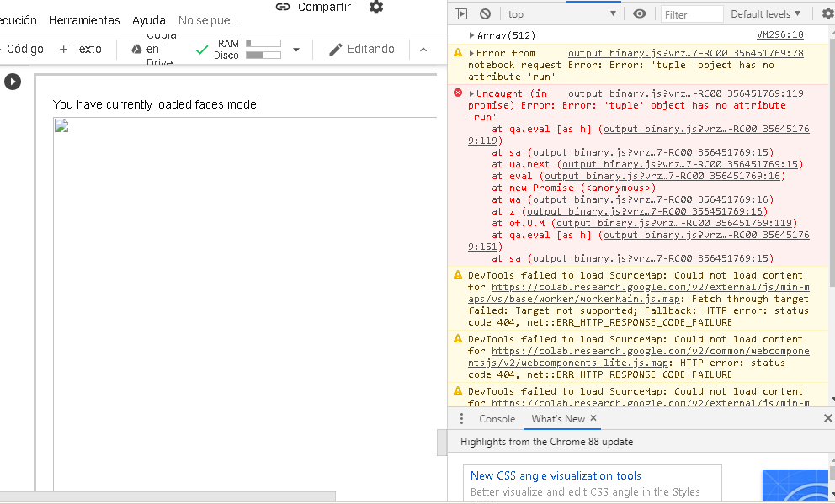Open the Editando mode selector

coord(362,50)
